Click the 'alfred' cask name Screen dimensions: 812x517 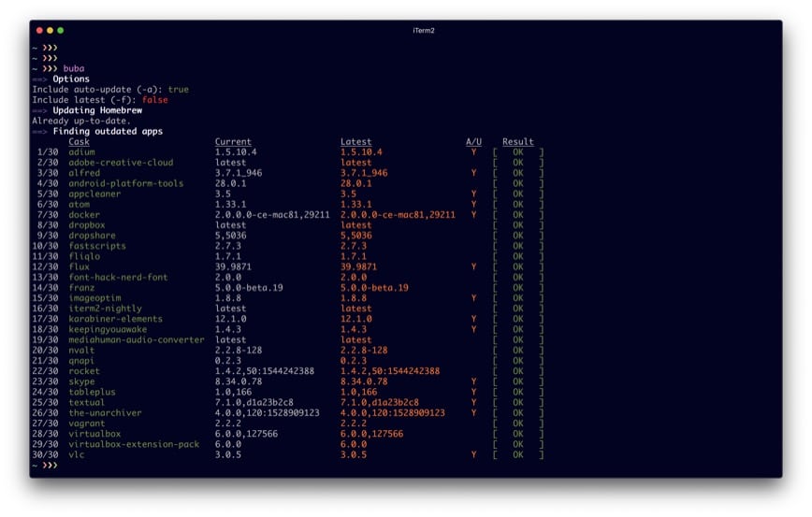coord(84,173)
